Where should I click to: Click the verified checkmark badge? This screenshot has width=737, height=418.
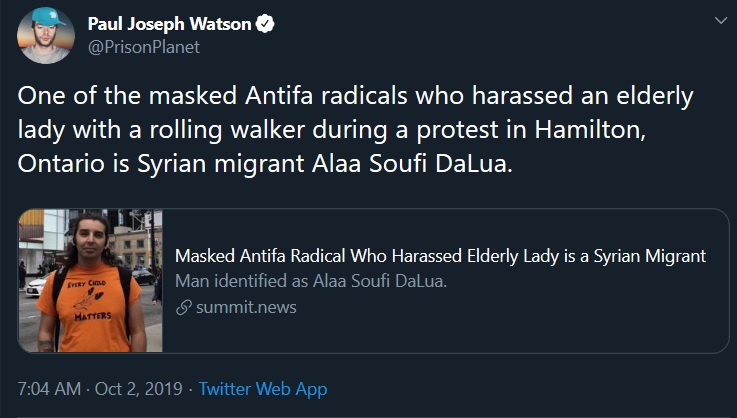pos(268,24)
